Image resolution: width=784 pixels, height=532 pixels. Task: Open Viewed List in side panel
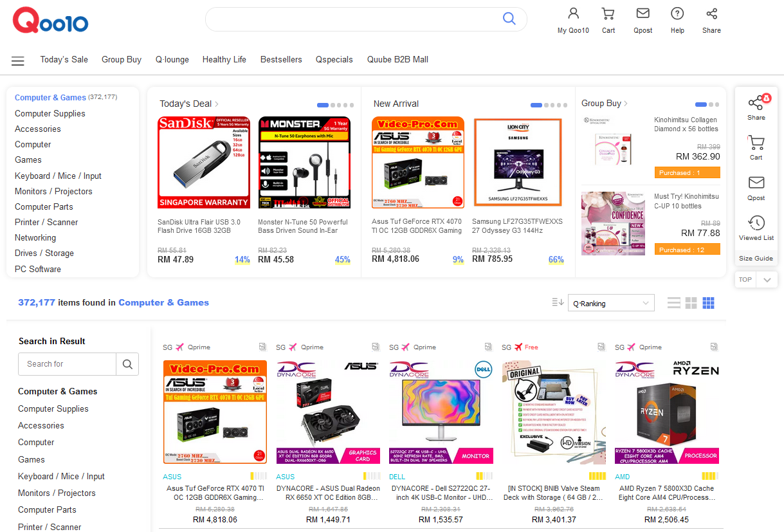point(756,228)
